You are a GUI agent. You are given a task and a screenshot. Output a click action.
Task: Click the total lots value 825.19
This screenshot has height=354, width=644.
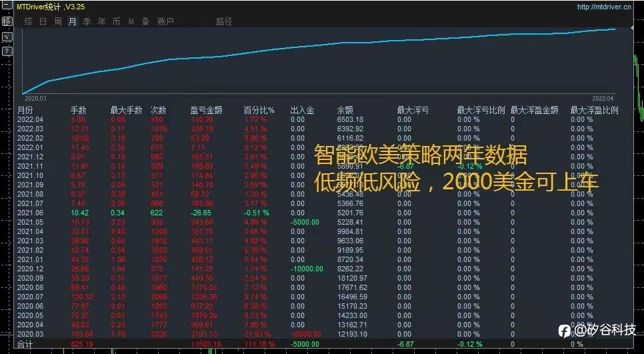(82, 344)
